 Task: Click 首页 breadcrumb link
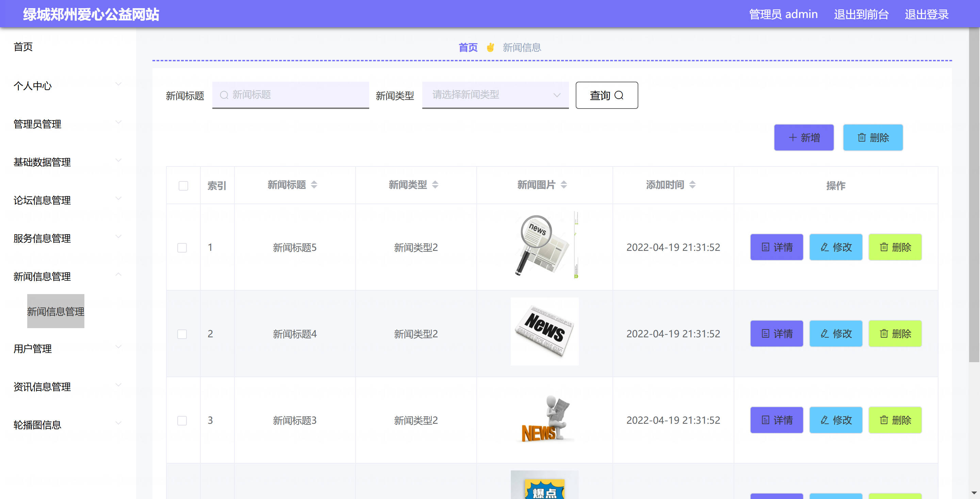point(468,48)
